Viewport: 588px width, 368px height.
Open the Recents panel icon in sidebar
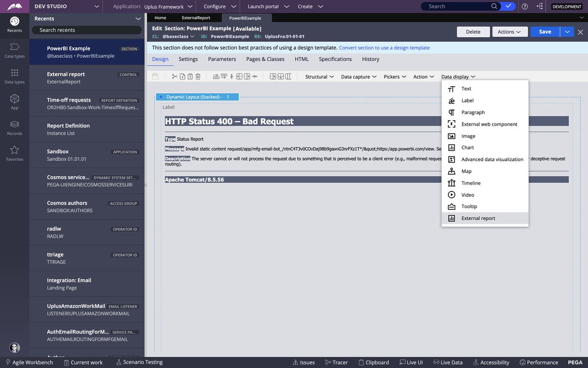click(14, 21)
